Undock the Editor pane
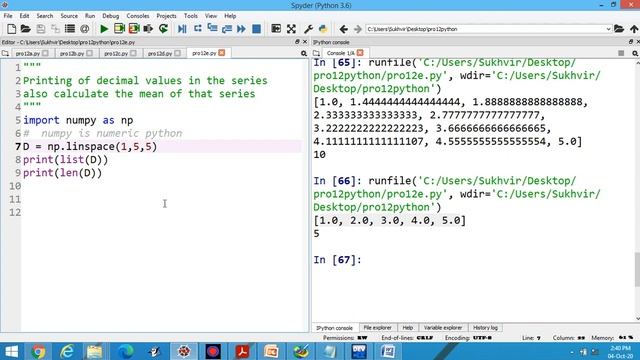 point(297,42)
